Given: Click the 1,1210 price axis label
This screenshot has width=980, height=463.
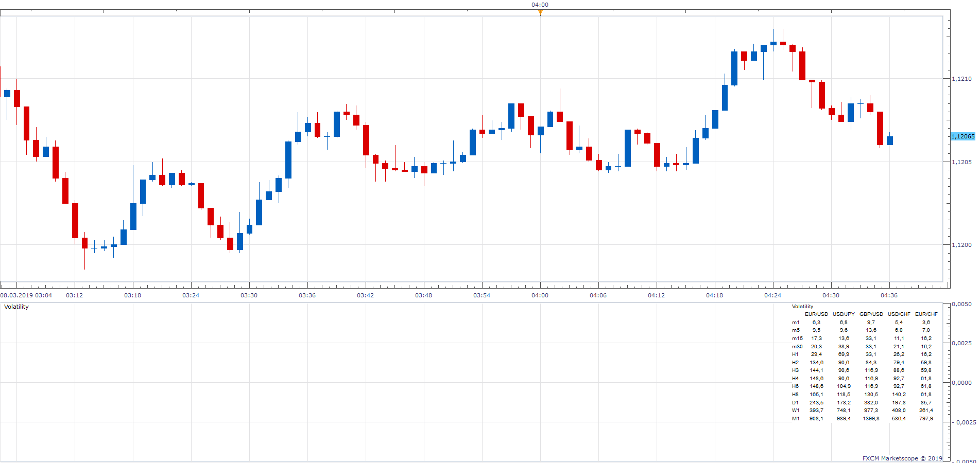Looking at the screenshot, I should click(x=962, y=79).
